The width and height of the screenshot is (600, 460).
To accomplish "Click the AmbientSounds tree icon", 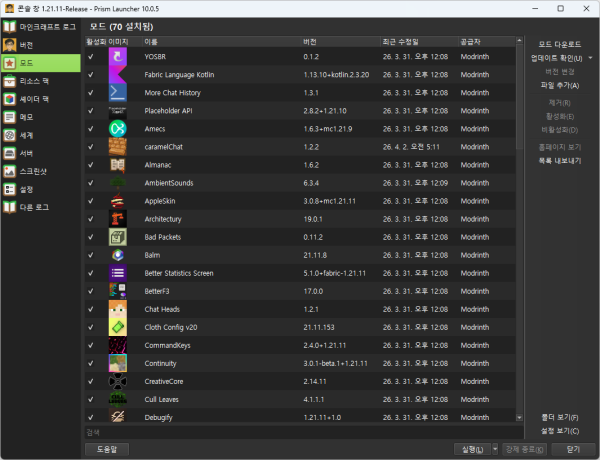I will click(x=117, y=183).
